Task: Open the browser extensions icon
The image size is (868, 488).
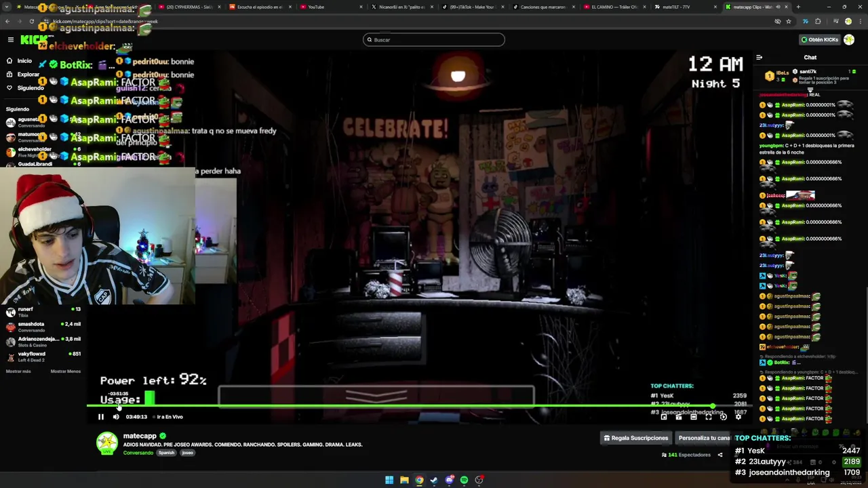Action: pyautogui.click(x=818, y=21)
